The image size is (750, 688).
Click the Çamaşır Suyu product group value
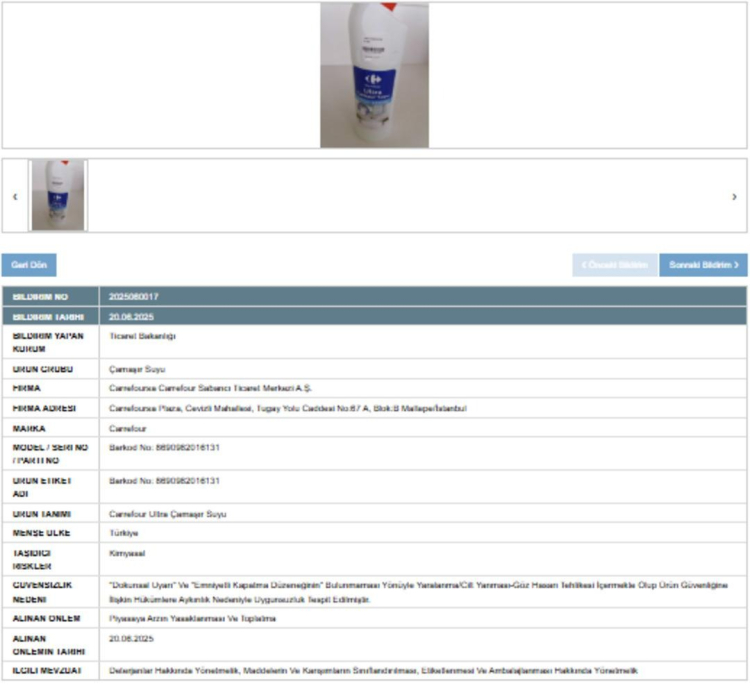(x=131, y=369)
